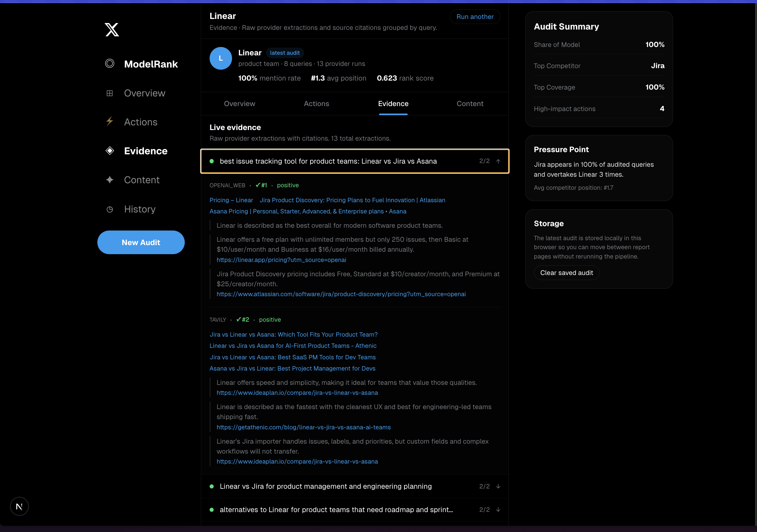Open the Overview tab in report
The width and height of the screenshot is (757, 532).
[239, 104]
